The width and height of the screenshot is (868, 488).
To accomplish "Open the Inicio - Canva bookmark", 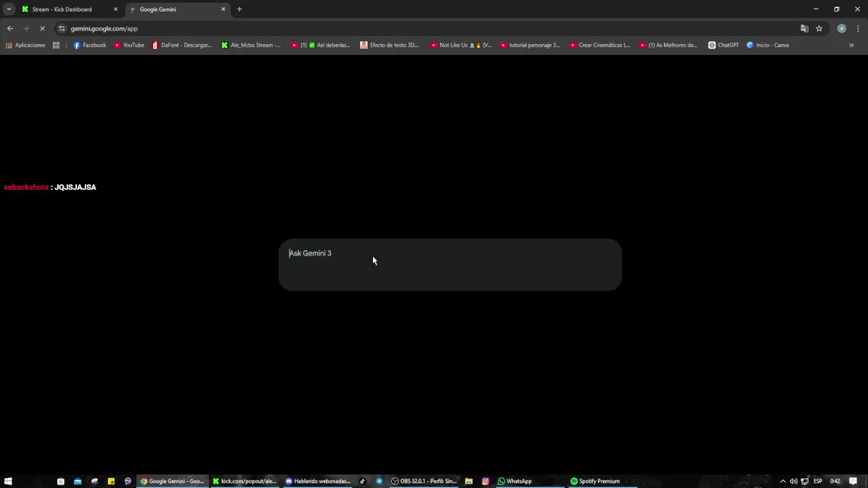I will (768, 45).
